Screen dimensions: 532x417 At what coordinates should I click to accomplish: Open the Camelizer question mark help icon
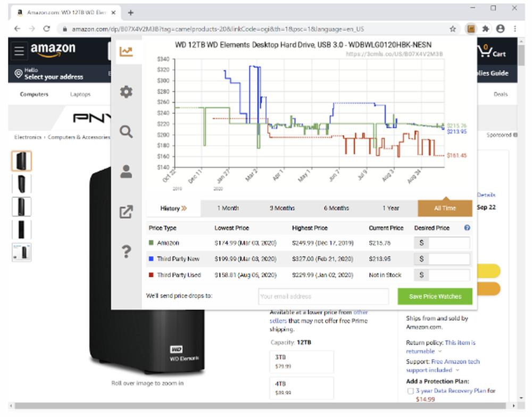126,252
